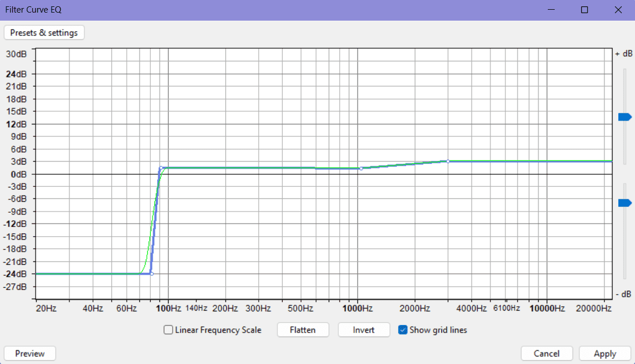Click the 6100Hz label on the frequency ruler
This screenshot has width=635, height=364.
pyautogui.click(x=507, y=308)
